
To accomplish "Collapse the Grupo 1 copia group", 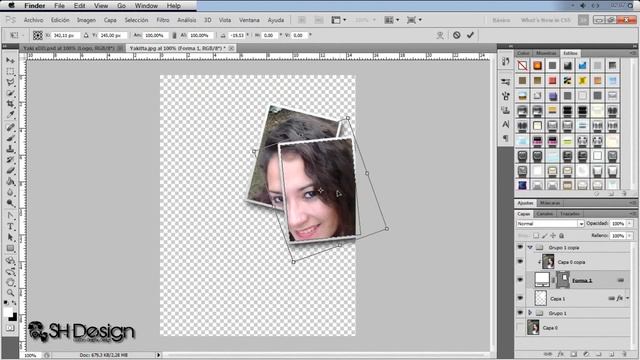I will [530, 247].
